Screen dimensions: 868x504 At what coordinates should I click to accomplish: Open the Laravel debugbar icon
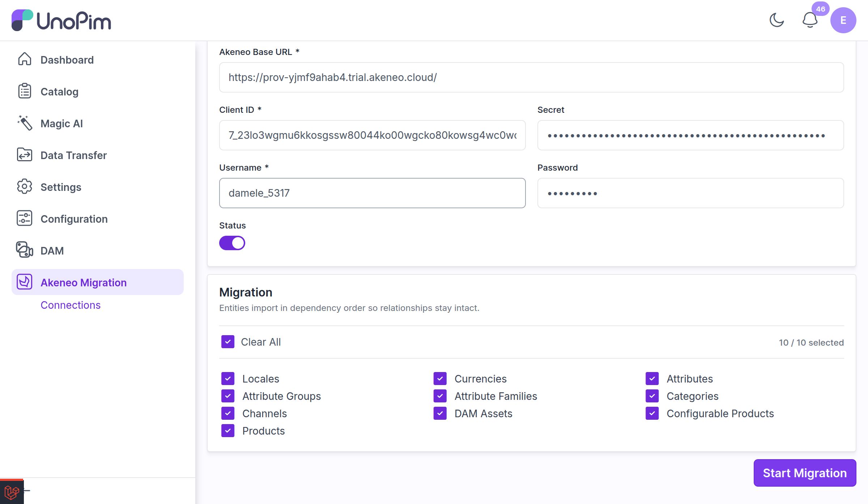point(12,492)
